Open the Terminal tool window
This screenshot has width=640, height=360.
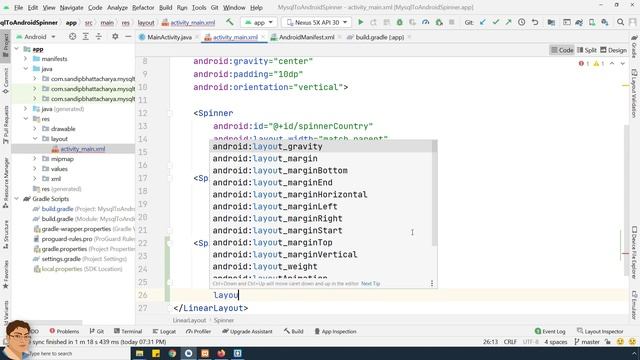(128, 331)
